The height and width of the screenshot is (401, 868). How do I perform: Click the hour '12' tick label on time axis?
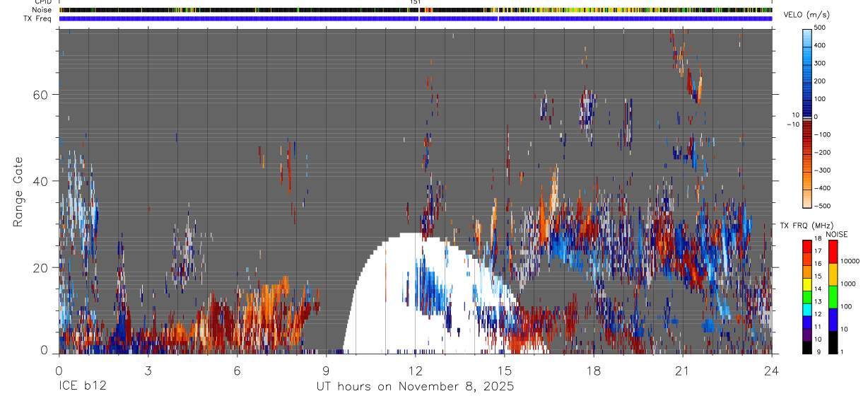point(415,371)
